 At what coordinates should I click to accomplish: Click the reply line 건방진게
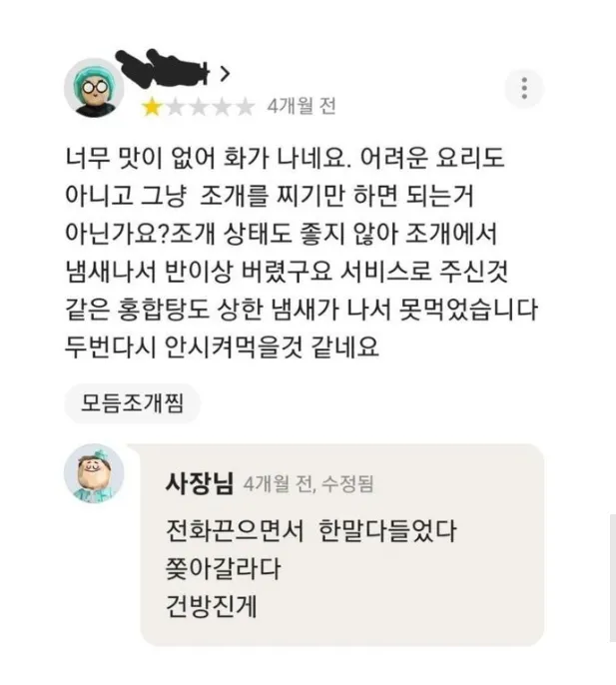[x=211, y=606]
